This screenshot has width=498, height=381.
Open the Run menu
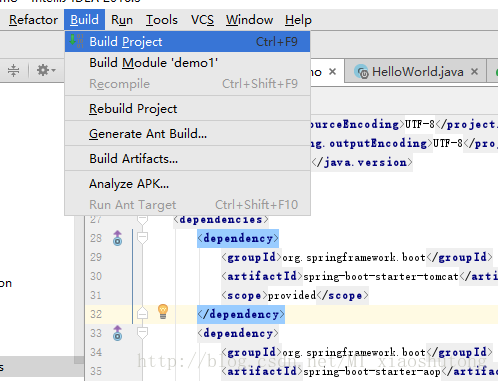[122, 20]
